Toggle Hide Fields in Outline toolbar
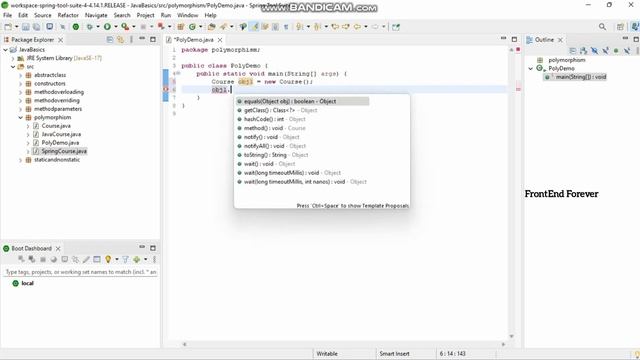640x360 pixels. coord(595,51)
